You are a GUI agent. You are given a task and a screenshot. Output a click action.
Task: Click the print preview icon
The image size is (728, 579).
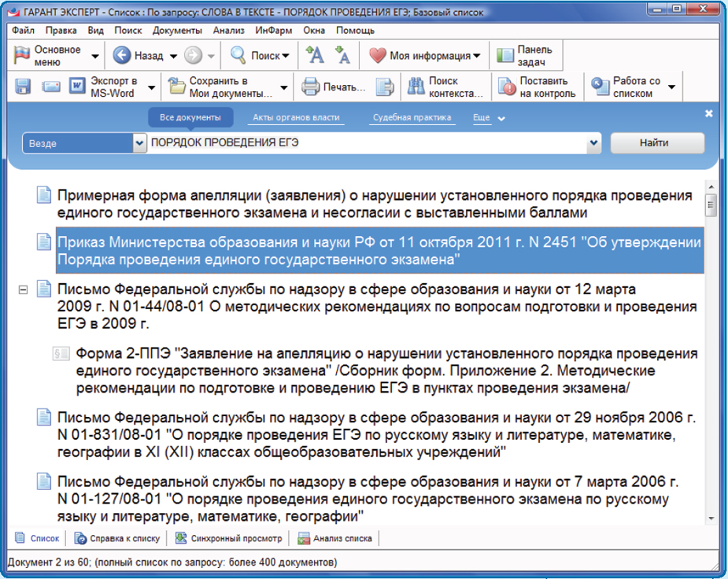pyautogui.click(x=383, y=87)
